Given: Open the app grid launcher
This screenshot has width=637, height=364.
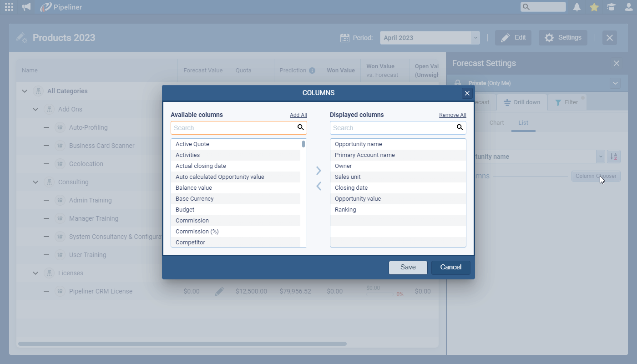Looking at the screenshot, I should (x=9, y=7).
